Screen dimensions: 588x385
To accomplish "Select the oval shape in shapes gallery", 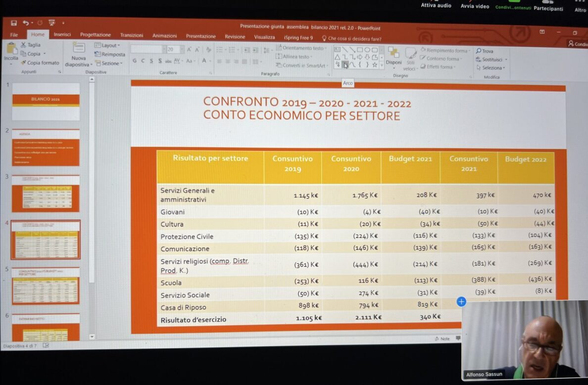I will coord(367,50).
